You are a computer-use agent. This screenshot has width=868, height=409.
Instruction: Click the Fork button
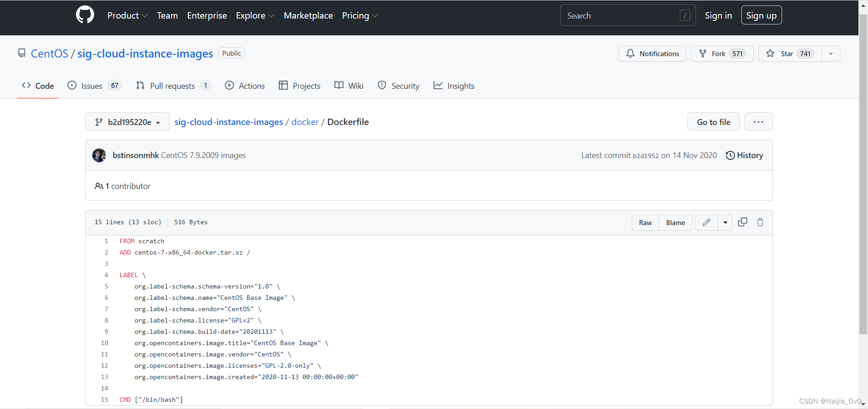(722, 53)
